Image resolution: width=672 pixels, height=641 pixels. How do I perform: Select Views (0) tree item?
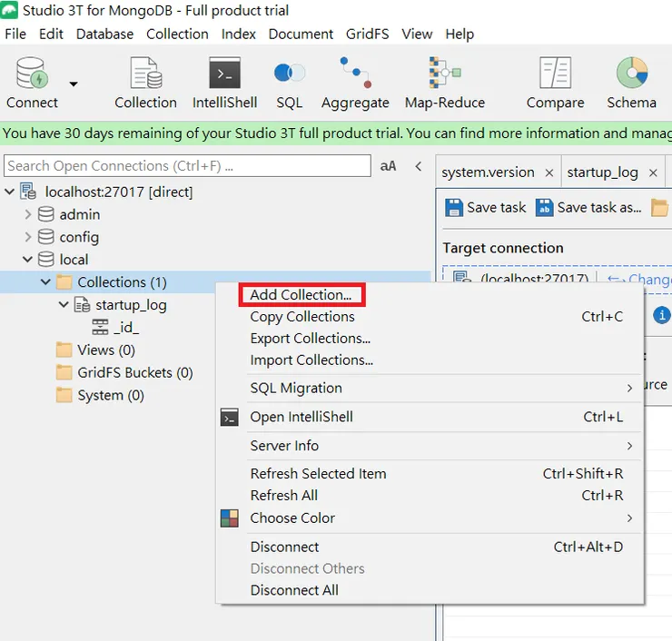coord(106,350)
